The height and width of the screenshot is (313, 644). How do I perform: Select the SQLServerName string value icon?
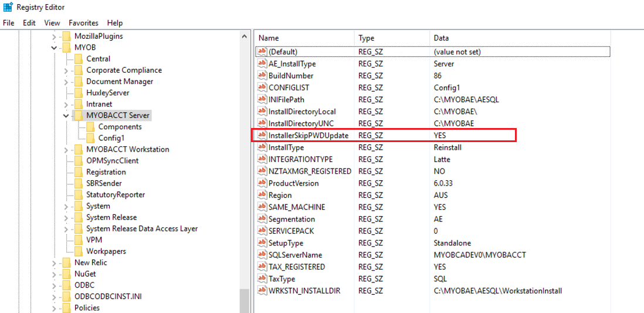(x=262, y=255)
